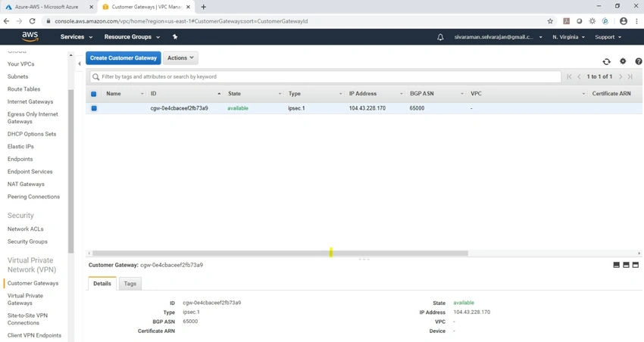Viewport: 644px width, 342px height.
Task: Open Route Tables in sidebar
Action: click(23, 89)
